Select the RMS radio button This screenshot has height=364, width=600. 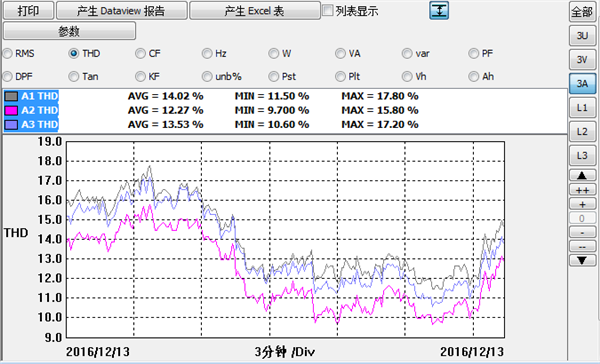click(x=8, y=54)
